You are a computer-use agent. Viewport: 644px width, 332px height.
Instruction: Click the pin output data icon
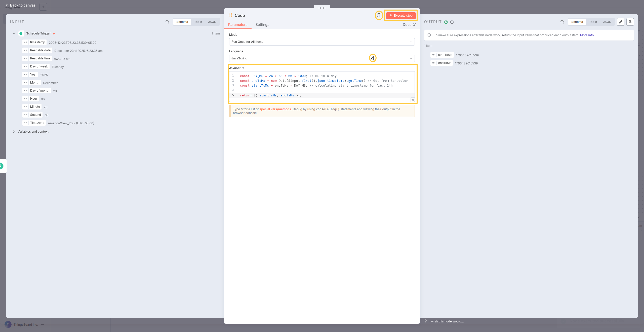[x=630, y=22]
